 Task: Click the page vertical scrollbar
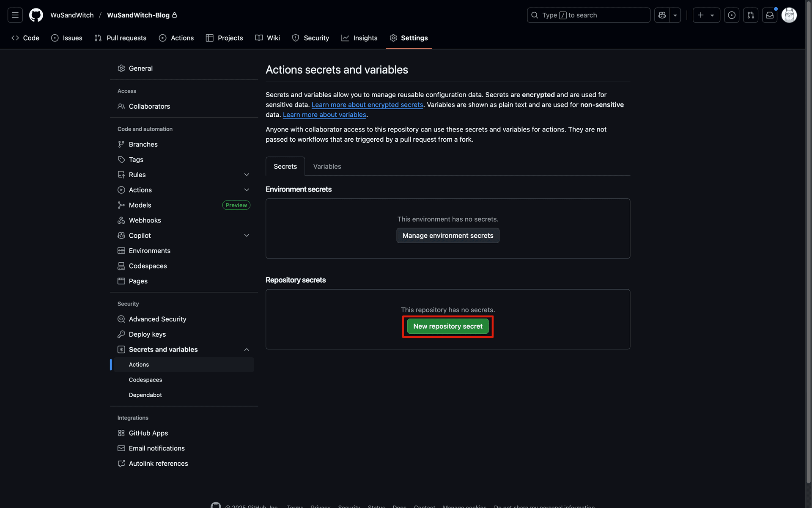click(808, 254)
